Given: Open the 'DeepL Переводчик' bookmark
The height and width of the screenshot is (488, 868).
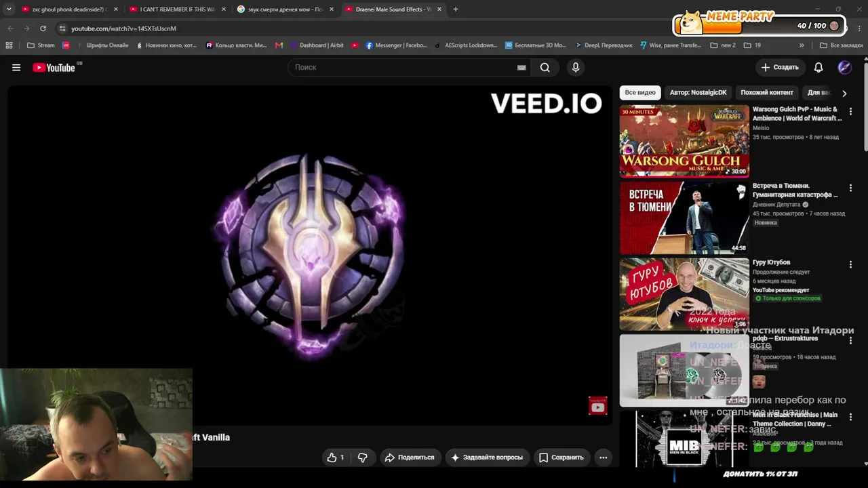Looking at the screenshot, I should pos(604,45).
